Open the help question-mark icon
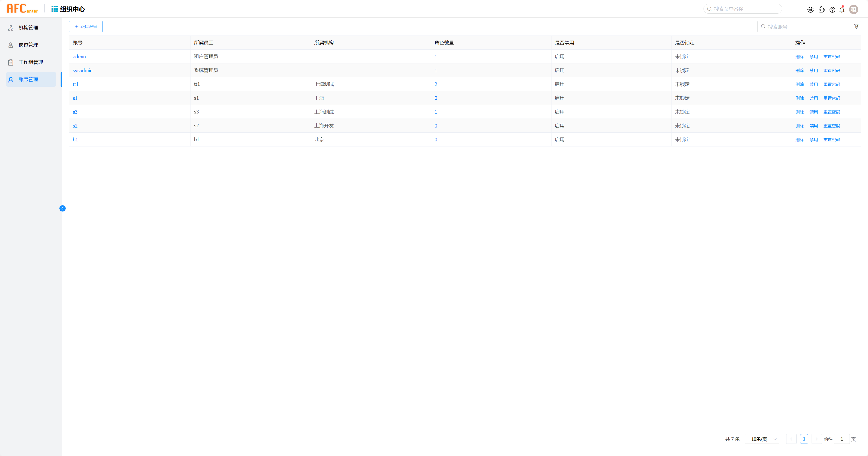The height and width of the screenshot is (456, 868). pyautogui.click(x=832, y=10)
